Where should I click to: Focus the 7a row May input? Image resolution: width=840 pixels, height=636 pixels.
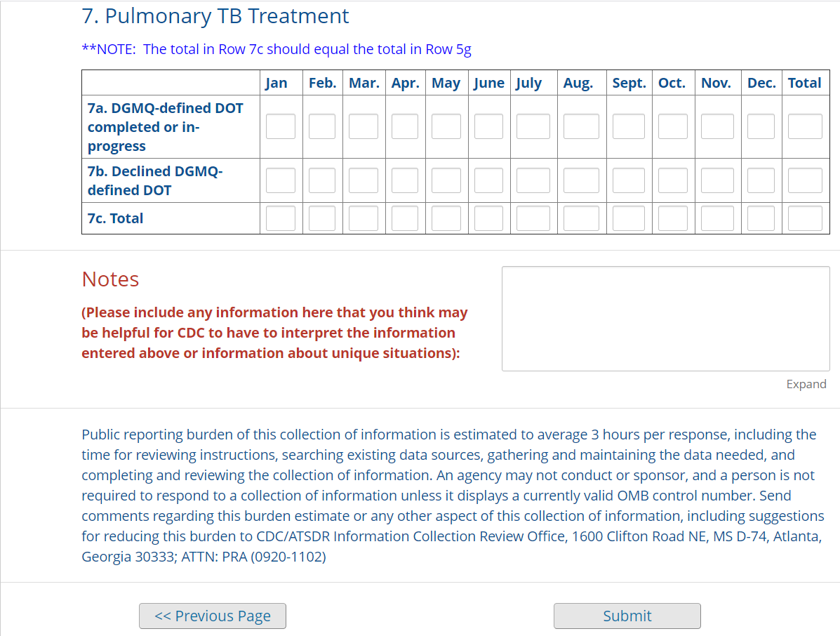446,126
